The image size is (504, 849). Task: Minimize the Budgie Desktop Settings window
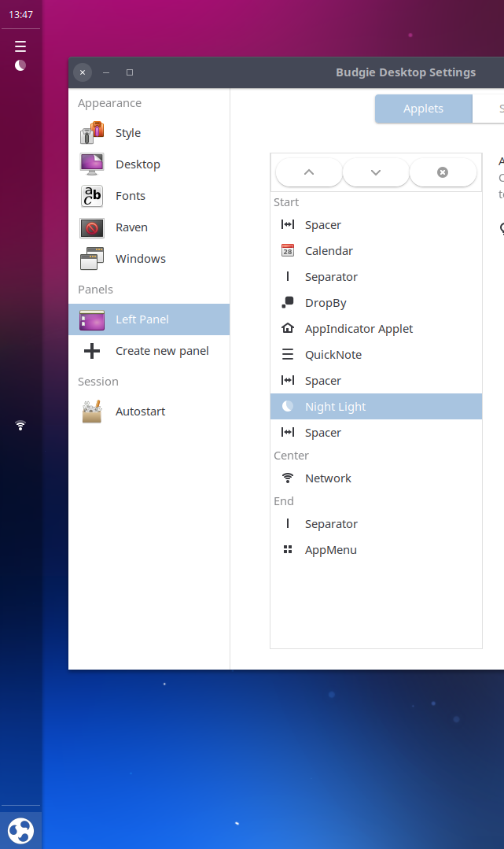[x=106, y=72]
